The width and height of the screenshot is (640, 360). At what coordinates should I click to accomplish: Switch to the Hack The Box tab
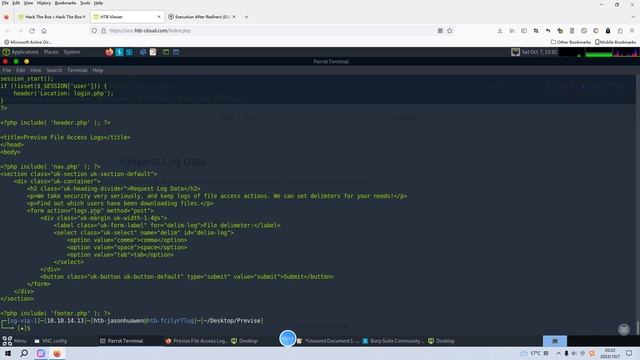(52, 17)
